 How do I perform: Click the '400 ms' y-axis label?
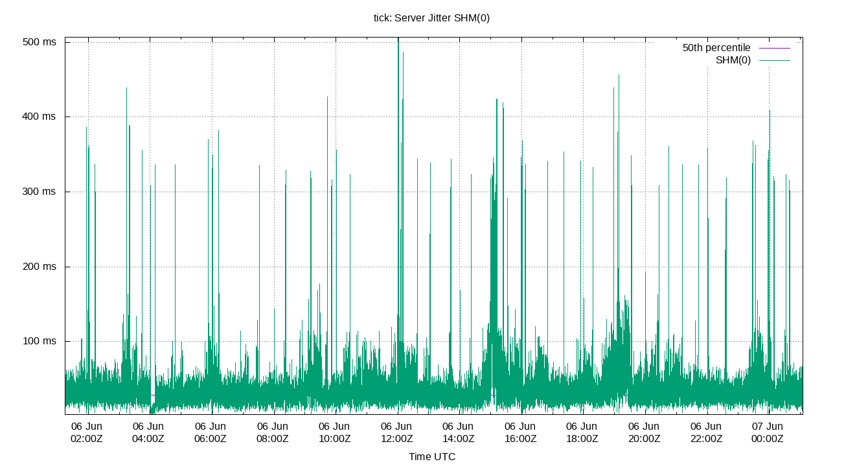(x=40, y=117)
